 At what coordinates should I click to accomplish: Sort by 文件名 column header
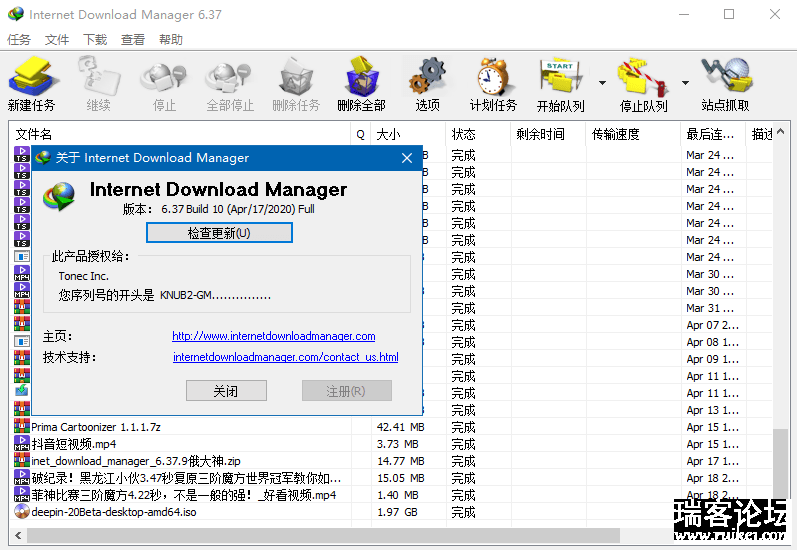pos(180,134)
